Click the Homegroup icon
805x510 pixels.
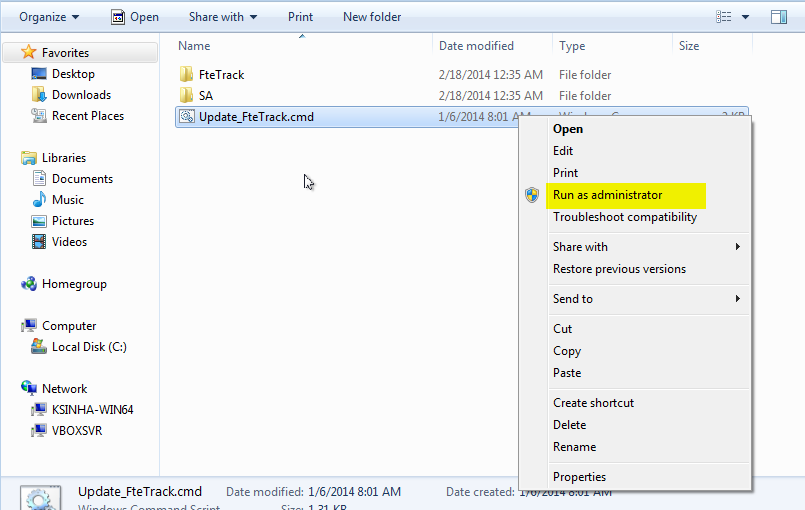pyautogui.click(x=29, y=284)
